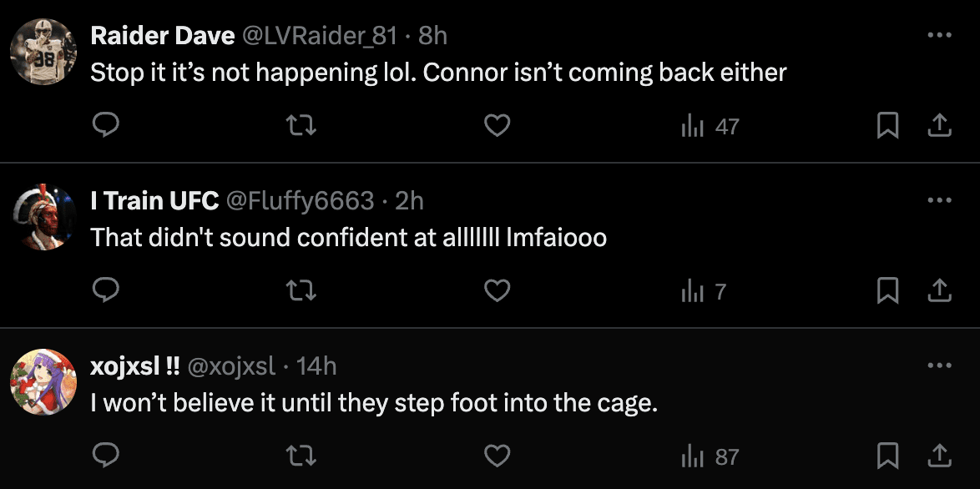Like the I Train UFC tweet
This screenshot has height=489, width=980.
click(498, 290)
